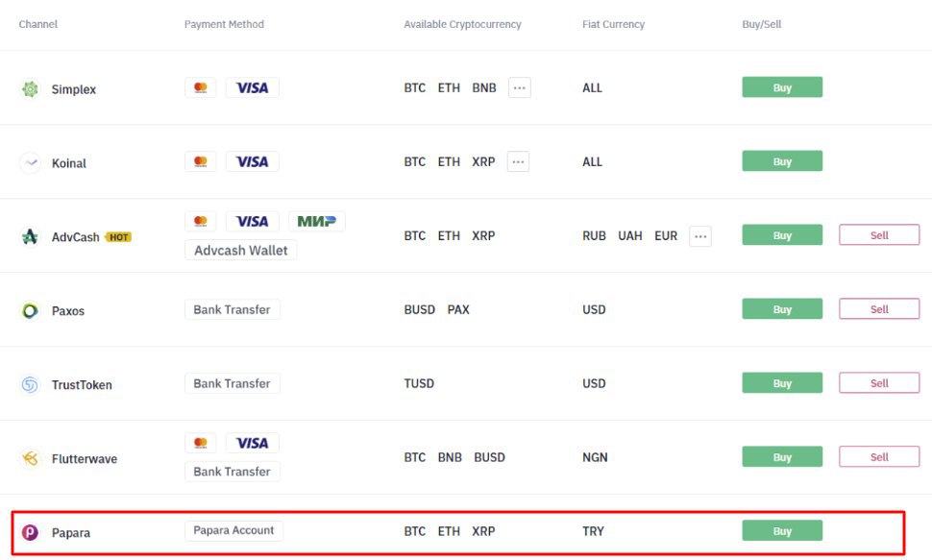
Task: Click the TrustToken logo icon
Action: pyautogui.click(x=30, y=384)
